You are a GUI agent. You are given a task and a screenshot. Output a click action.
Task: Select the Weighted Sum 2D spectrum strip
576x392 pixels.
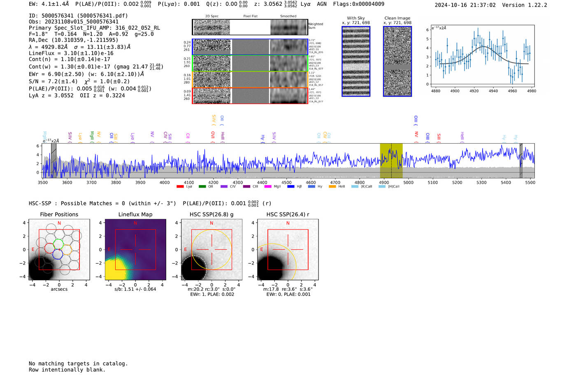coord(250,27)
